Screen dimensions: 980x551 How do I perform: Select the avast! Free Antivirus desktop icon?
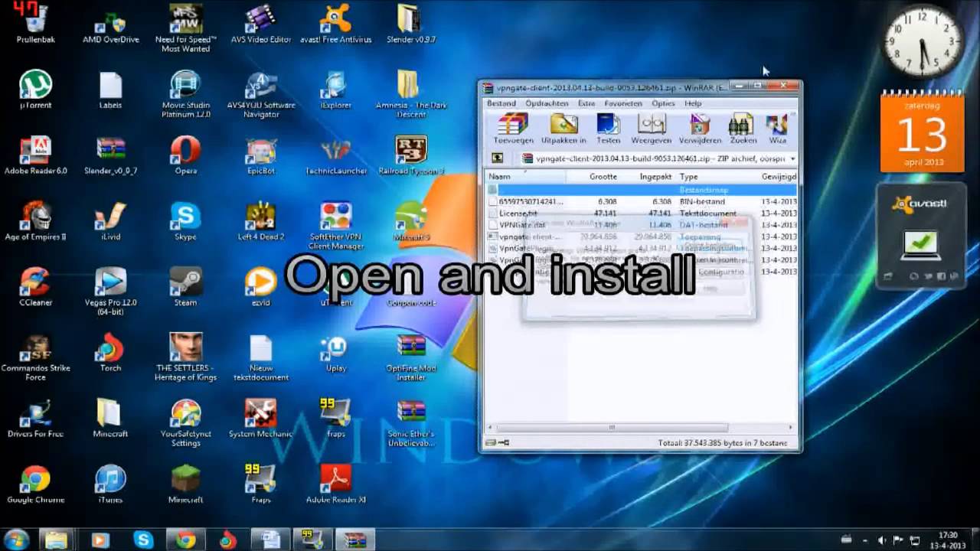(x=336, y=24)
